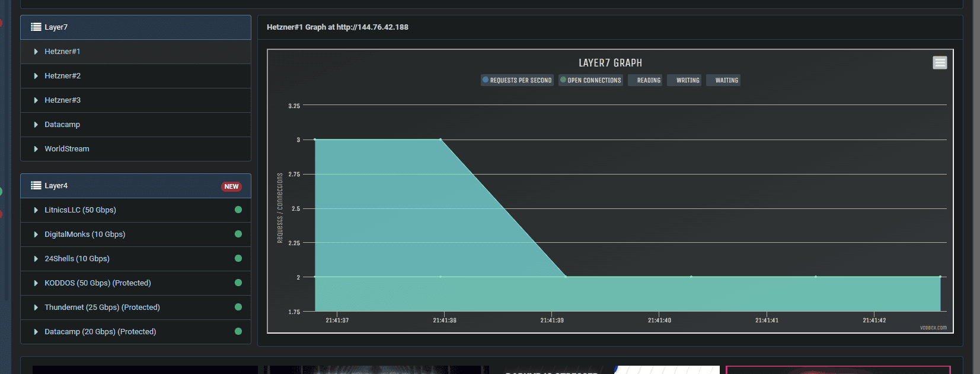Image resolution: width=980 pixels, height=374 pixels.
Task: Click Thundernet green status dot
Action: [238, 307]
